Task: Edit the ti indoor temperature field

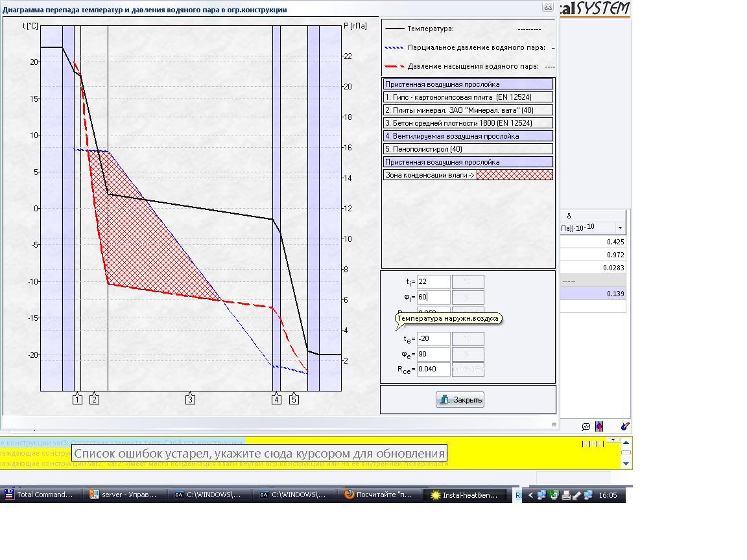Action: click(434, 281)
